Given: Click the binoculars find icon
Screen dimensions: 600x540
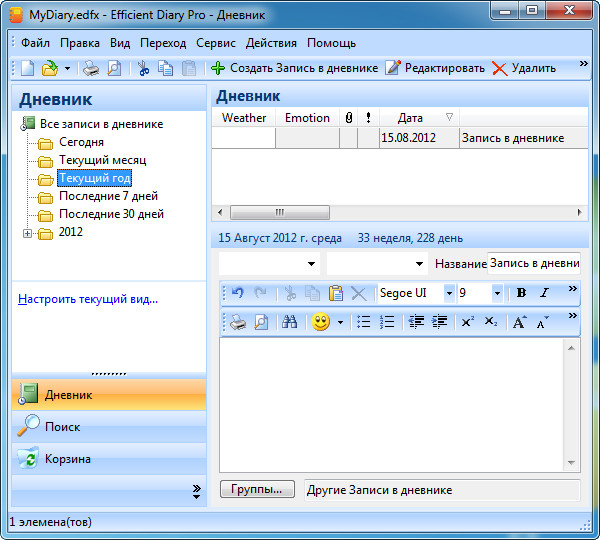Looking at the screenshot, I should (x=289, y=322).
